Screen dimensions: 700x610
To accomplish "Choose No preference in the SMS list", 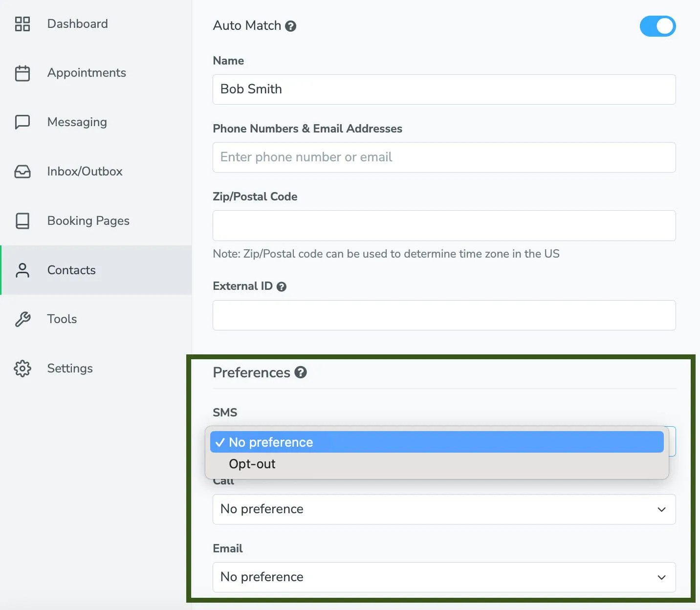I will (x=271, y=442).
